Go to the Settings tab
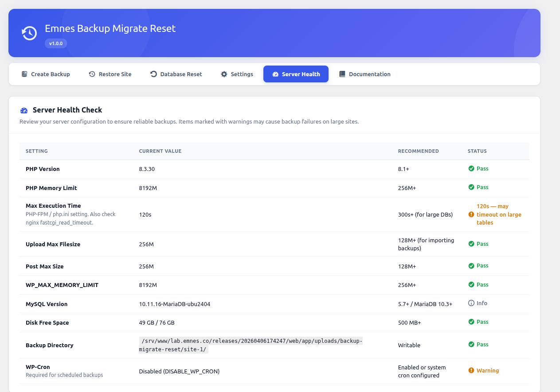The image size is (560, 392). 237,74
